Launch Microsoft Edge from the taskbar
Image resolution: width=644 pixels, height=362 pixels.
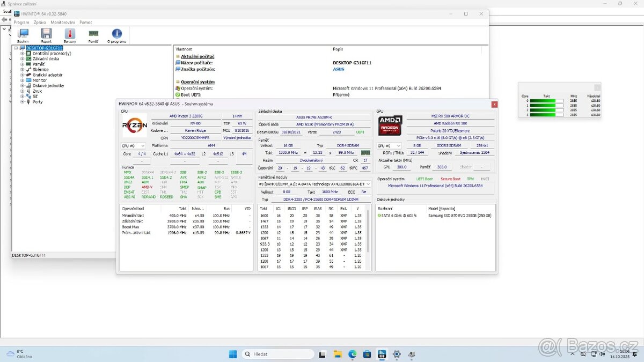point(352,354)
